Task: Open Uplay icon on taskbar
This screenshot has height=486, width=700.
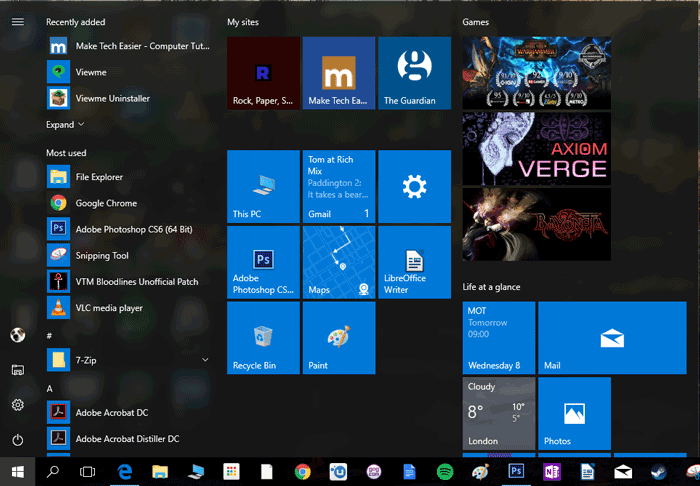Action: (338, 472)
